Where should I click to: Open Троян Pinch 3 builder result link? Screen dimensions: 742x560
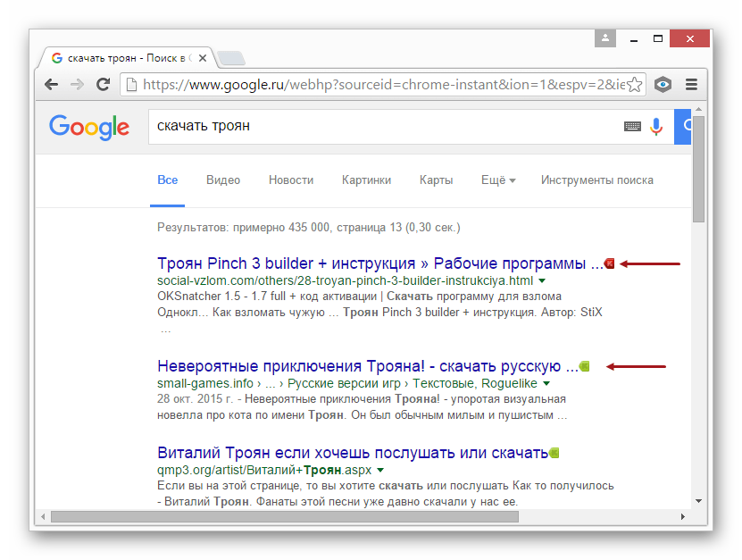[x=380, y=263]
